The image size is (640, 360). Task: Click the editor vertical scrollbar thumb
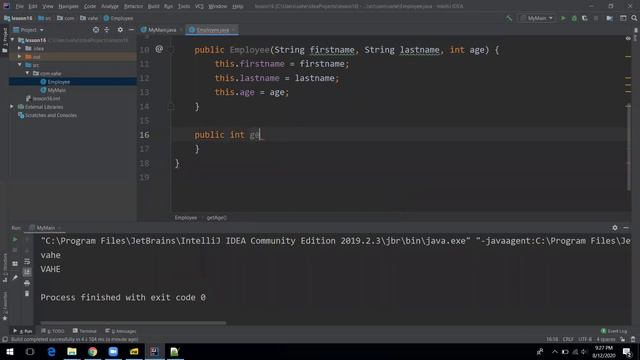click(629, 147)
